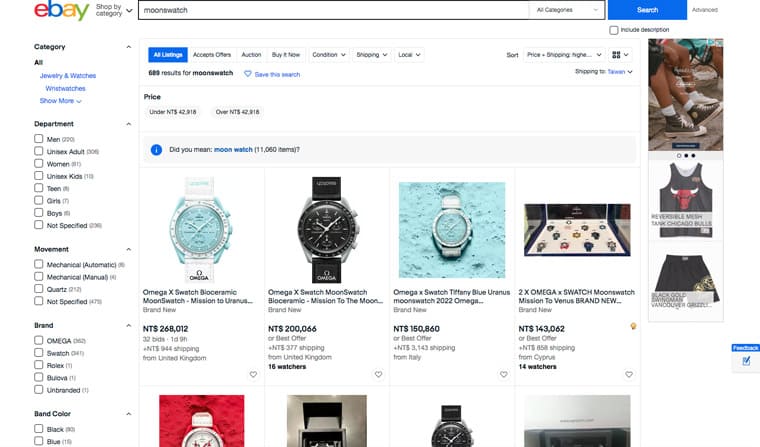
Task: Click heart on NT$ 200,066 Omega listing
Action: coord(378,374)
